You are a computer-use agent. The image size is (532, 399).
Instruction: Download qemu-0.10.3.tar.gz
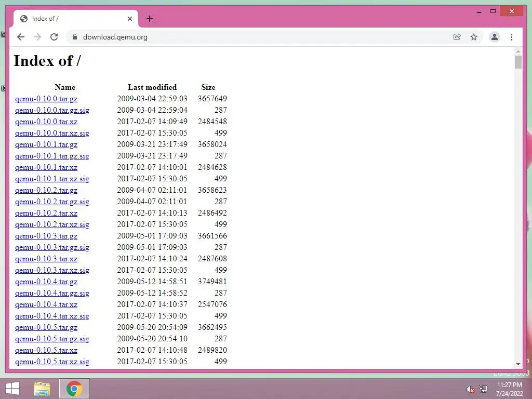pyautogui.click(x=46, y=236)
